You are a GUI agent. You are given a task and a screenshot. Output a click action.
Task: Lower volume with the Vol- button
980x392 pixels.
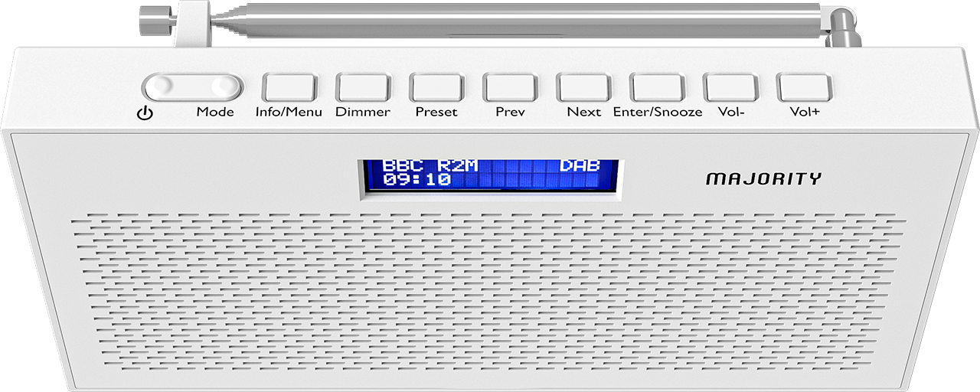click(x=730, y=87)
